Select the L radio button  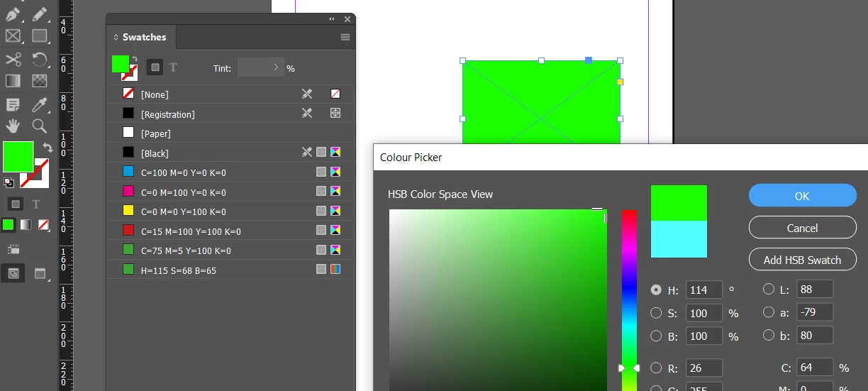pos(768,289)
